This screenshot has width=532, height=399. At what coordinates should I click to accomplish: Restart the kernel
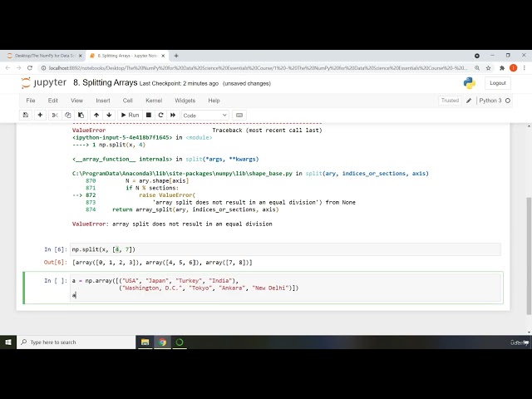click(x=160, y=115)
